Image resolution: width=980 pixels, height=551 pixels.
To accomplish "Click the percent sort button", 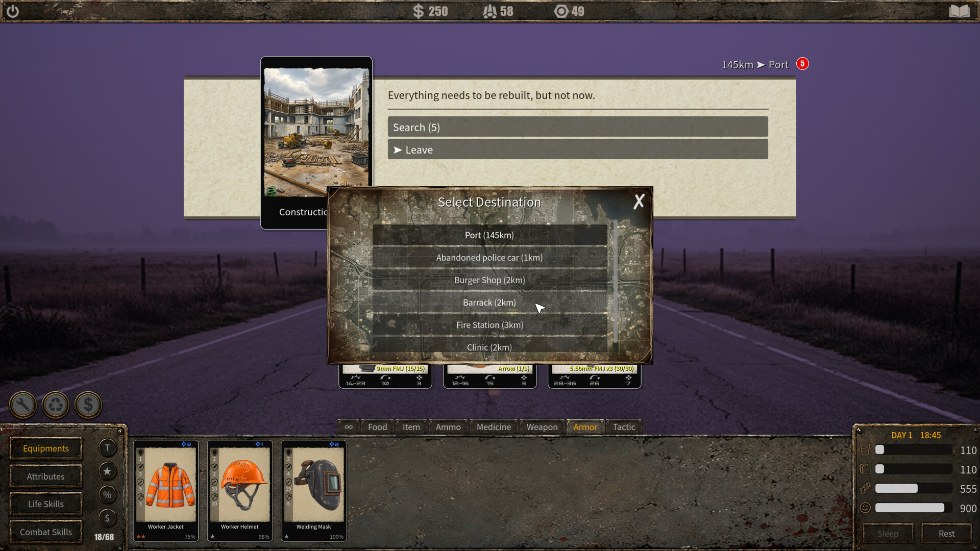I will (107, 495).
